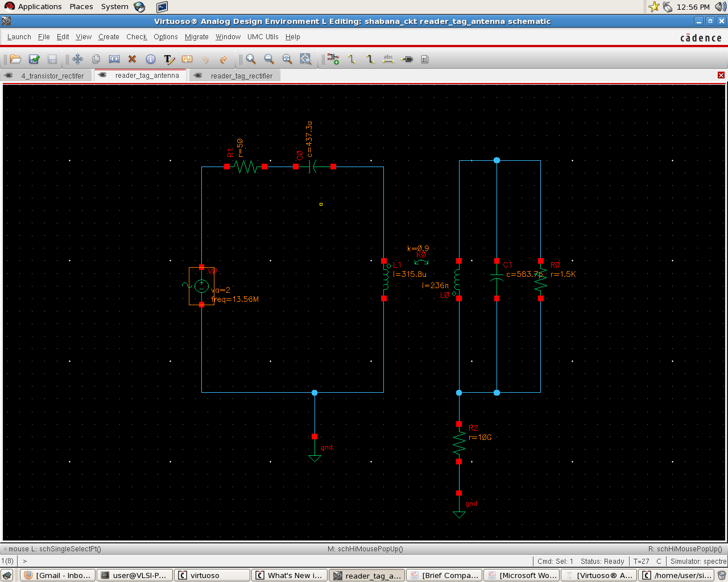Open the Create menu
Viewport: 728px width, 582px height.
109,37
